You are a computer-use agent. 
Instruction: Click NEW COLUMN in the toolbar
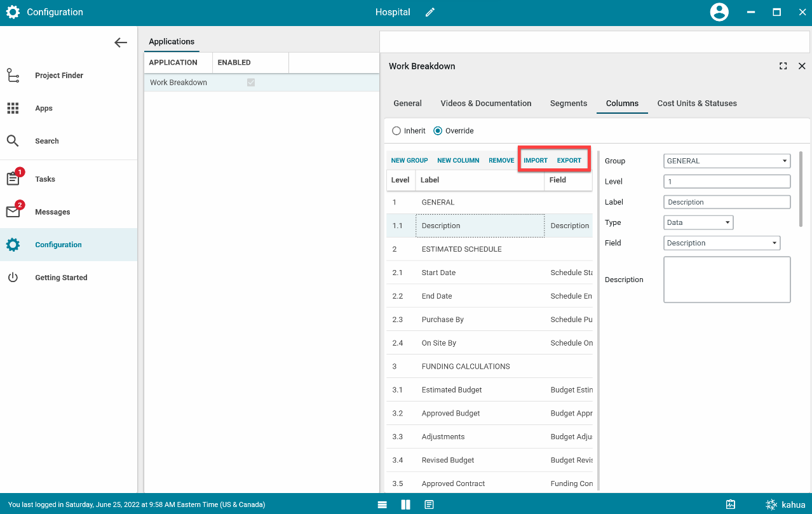click(x=458, y=161)
